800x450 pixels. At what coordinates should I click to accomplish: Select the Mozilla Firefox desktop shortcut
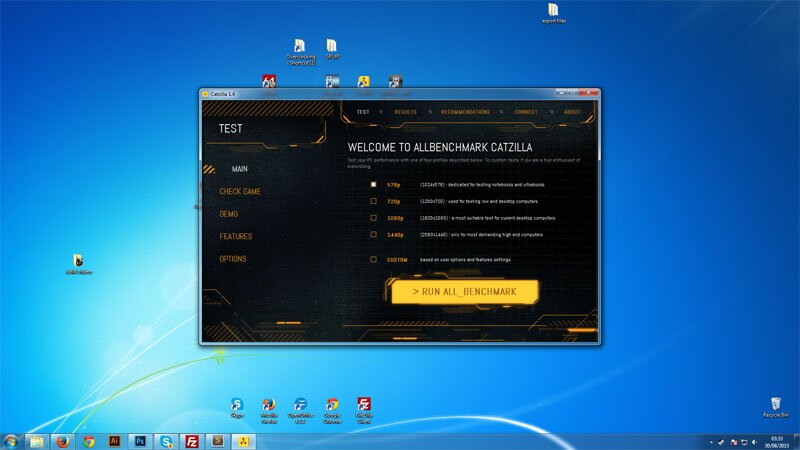coord(269,411)
